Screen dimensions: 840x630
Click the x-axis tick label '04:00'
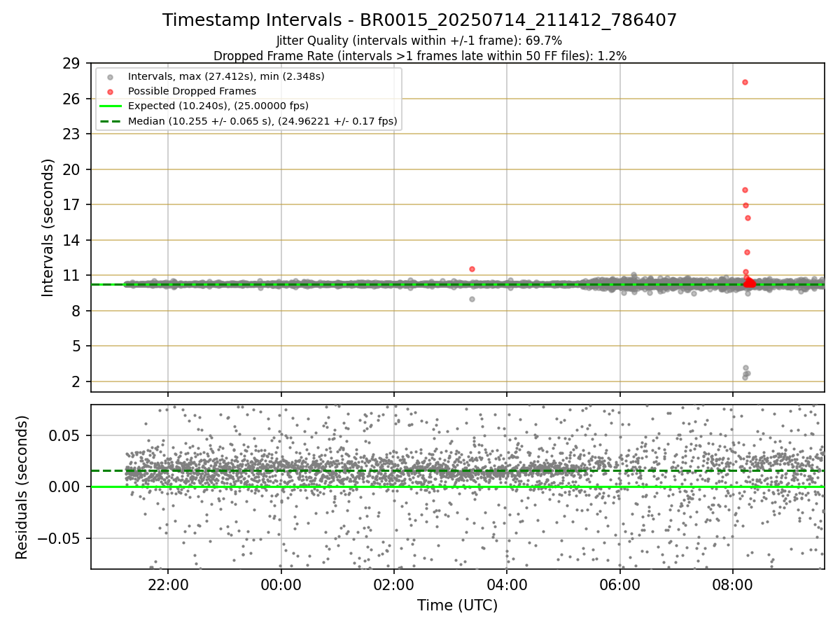[x=507, y=584]
